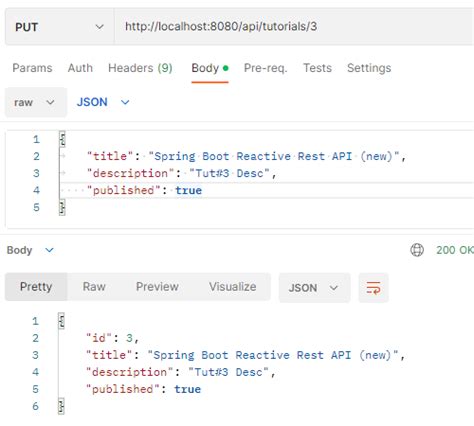Select the Raw response view

pyautogui.click(x=94, y=287)
